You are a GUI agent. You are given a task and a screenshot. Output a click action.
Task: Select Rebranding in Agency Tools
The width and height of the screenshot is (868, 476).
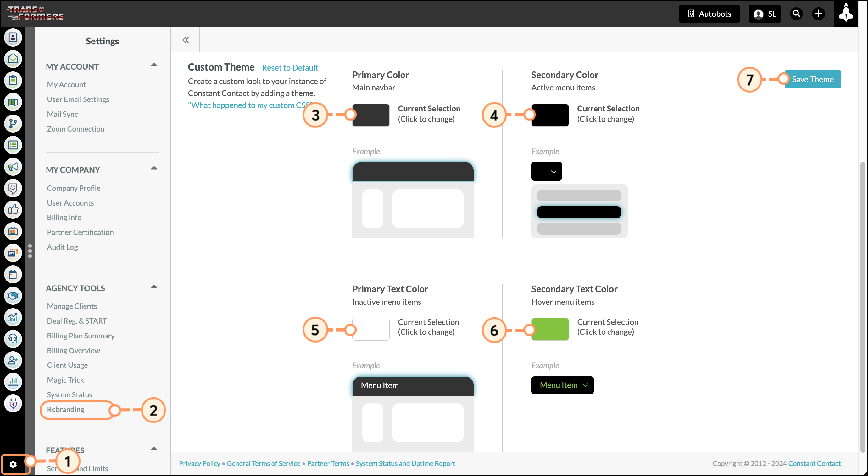(x=66, y=410)
